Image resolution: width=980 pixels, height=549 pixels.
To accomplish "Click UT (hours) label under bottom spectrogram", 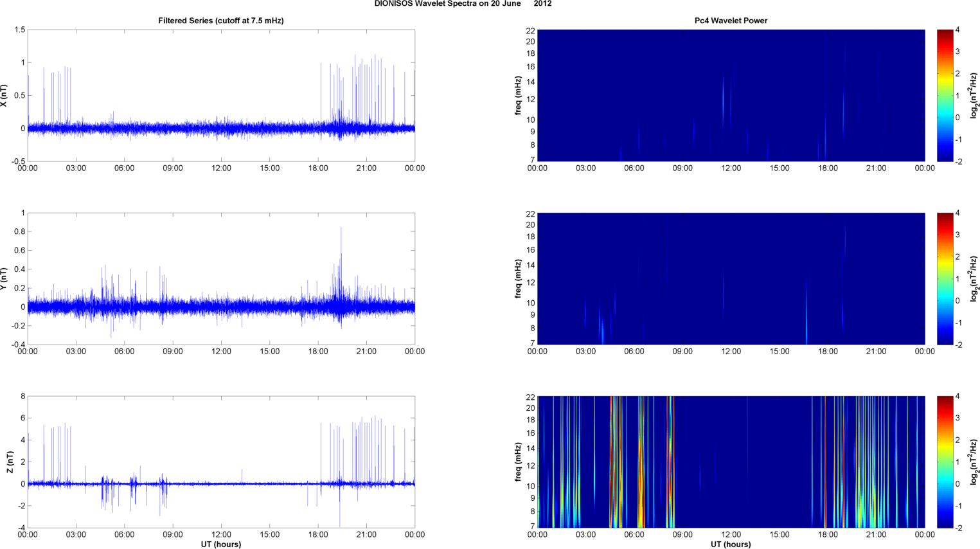I will (731, 544).
